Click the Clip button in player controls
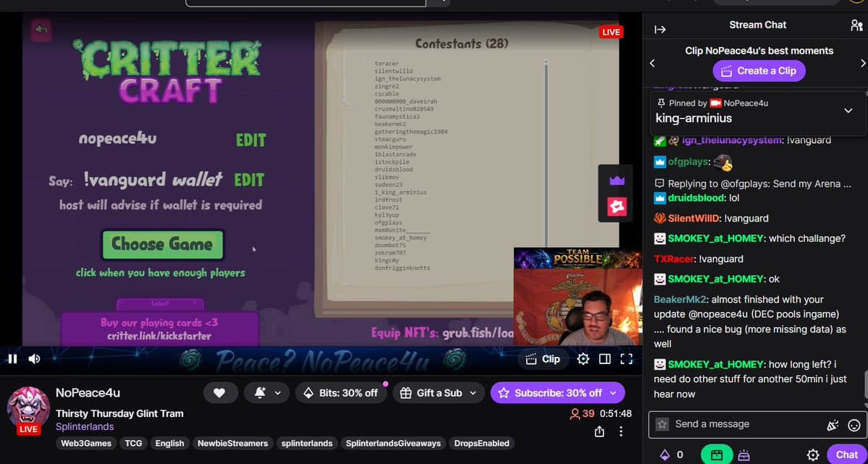 point(542,359)
